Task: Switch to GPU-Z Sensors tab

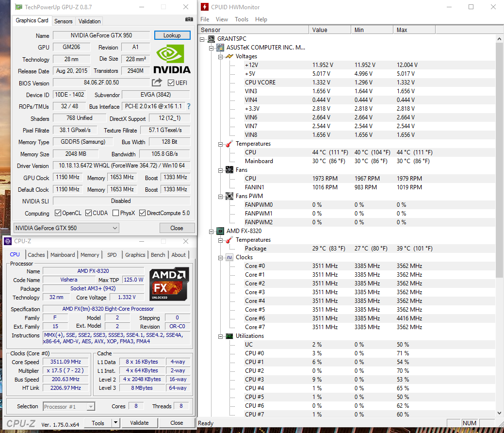Action: [64, 21]
